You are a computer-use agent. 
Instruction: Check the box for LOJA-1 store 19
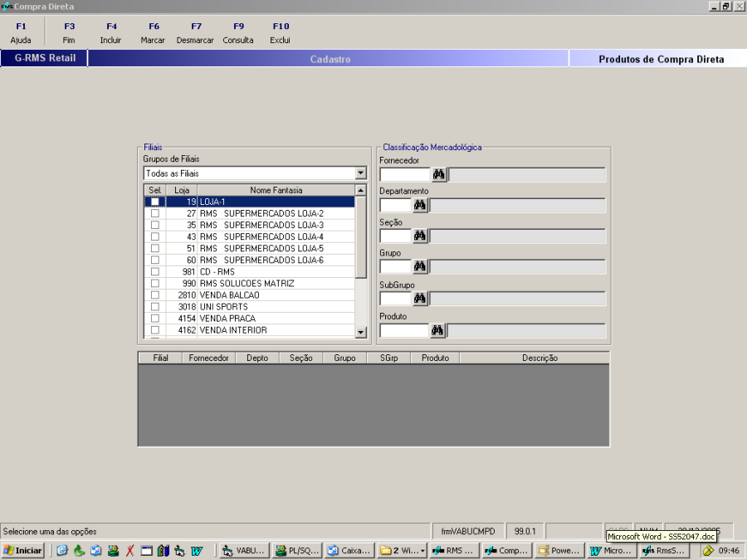click(x=155, y=202)
